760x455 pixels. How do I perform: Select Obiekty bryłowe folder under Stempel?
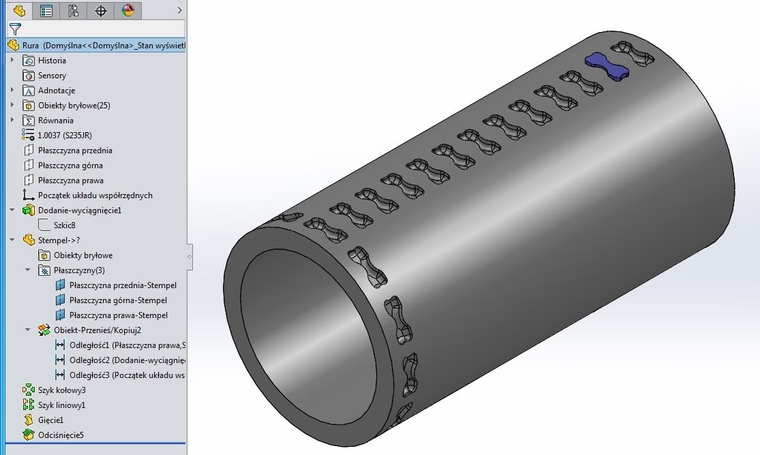tap(44, 255)
